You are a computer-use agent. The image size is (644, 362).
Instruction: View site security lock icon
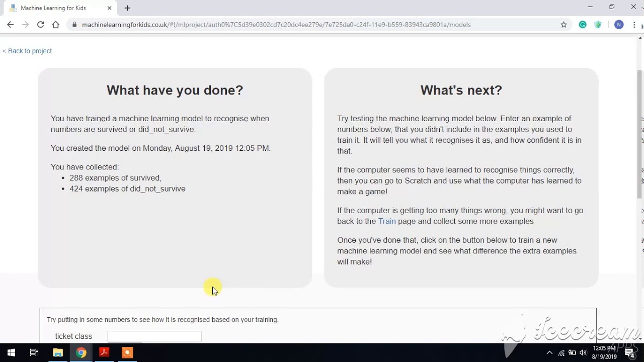[74, 25]
